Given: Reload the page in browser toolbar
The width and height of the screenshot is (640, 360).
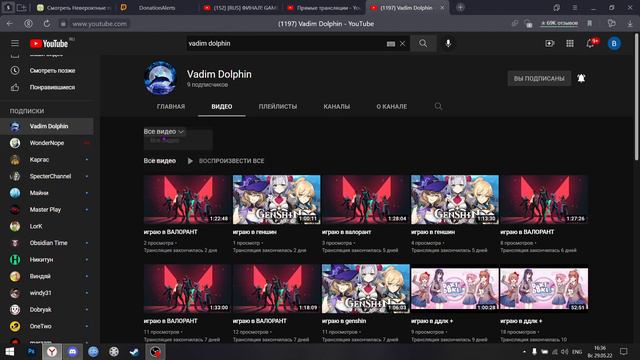Looking at the screenshot, I should (x=47, y=24).
